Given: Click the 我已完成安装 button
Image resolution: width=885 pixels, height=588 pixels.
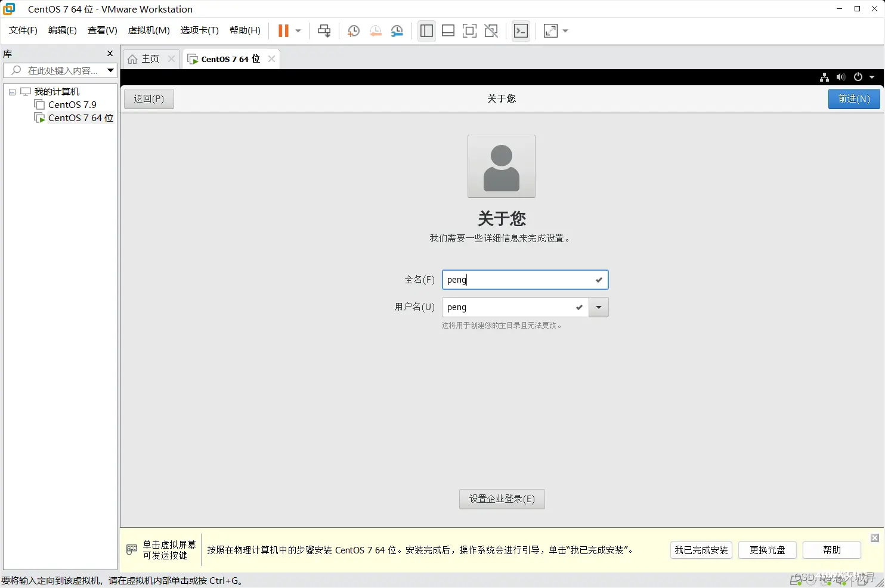Looking at the screenshot, I should [701, 550].
